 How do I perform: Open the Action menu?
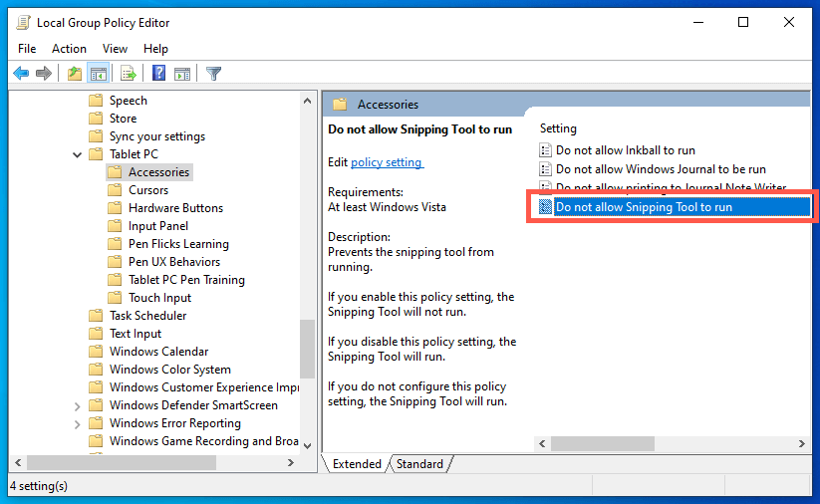pyautogui.click(x=69, y=49)
